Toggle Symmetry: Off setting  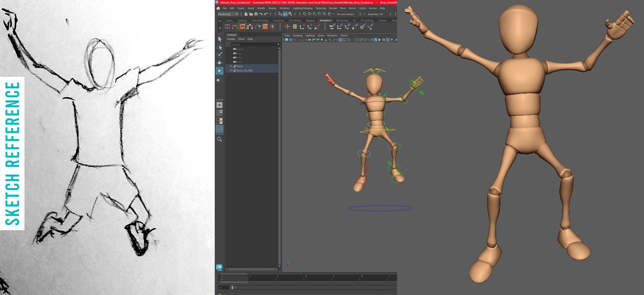point(375,14)
